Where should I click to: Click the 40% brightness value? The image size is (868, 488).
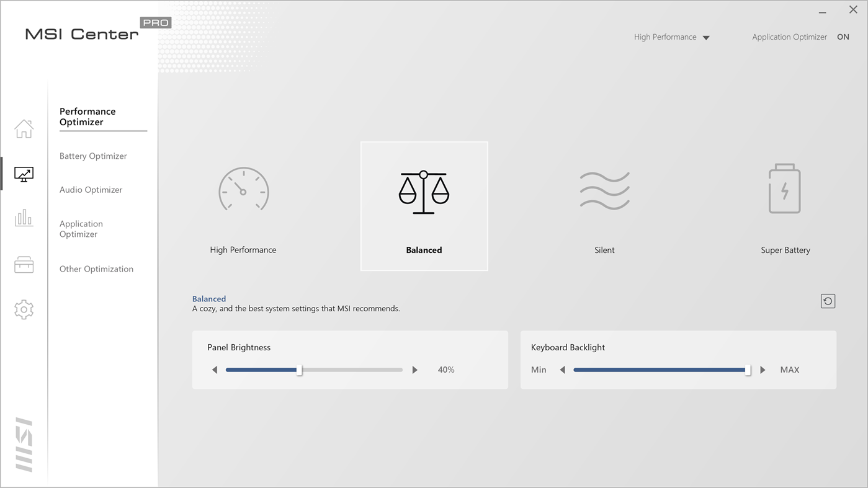click(x=446, y=370)
